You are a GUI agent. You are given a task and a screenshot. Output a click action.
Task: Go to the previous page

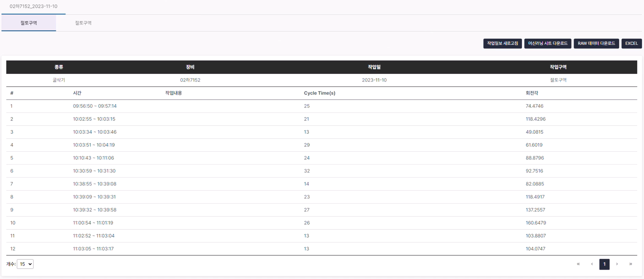[592, 264]
